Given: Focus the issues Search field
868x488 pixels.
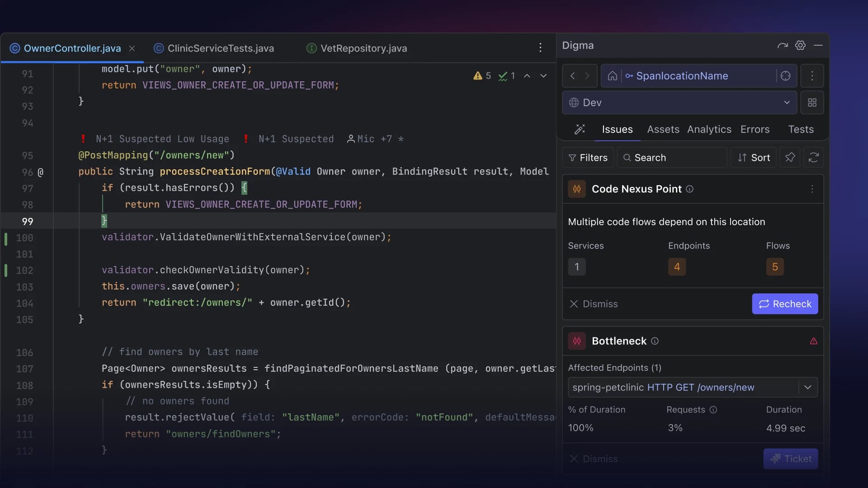Looking at the screenshot, I should pos(672,158).
